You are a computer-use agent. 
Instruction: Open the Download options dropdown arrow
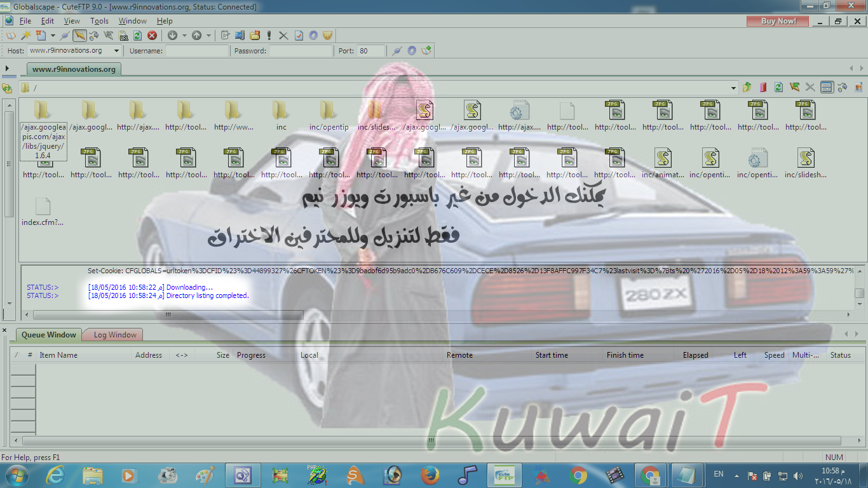pos(184,36)
